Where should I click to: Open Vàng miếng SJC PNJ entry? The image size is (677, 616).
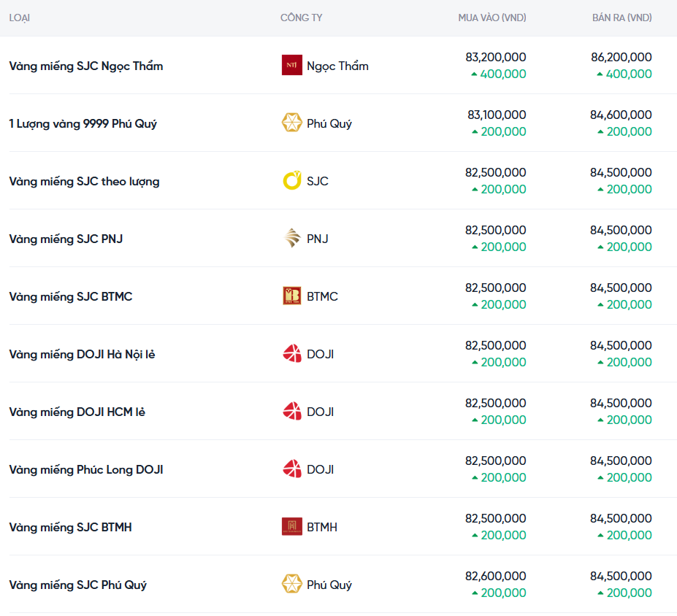66,239
